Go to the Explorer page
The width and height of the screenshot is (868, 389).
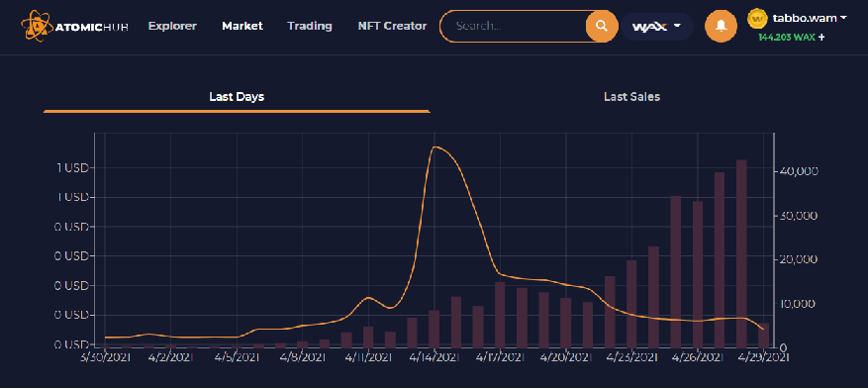(172, 26)
